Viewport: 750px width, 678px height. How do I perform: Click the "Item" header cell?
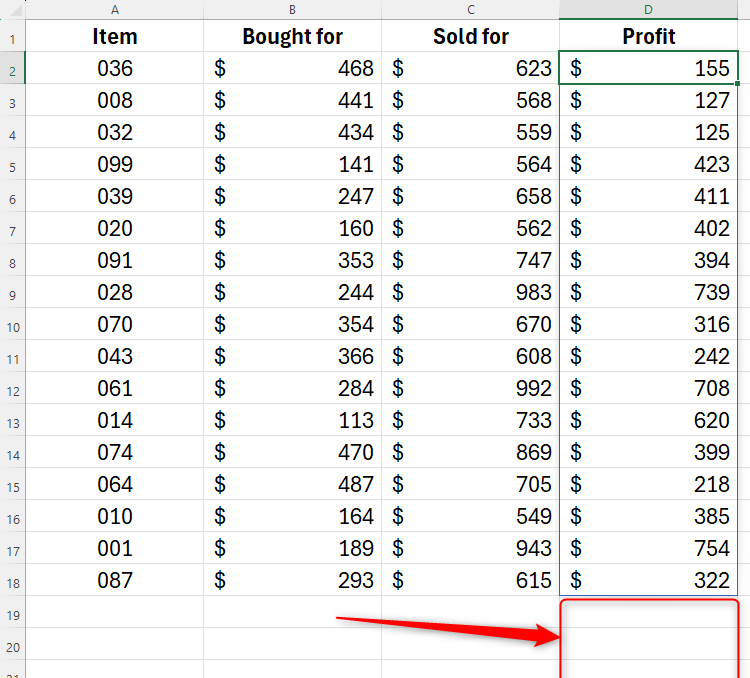(x=115, y=37)
